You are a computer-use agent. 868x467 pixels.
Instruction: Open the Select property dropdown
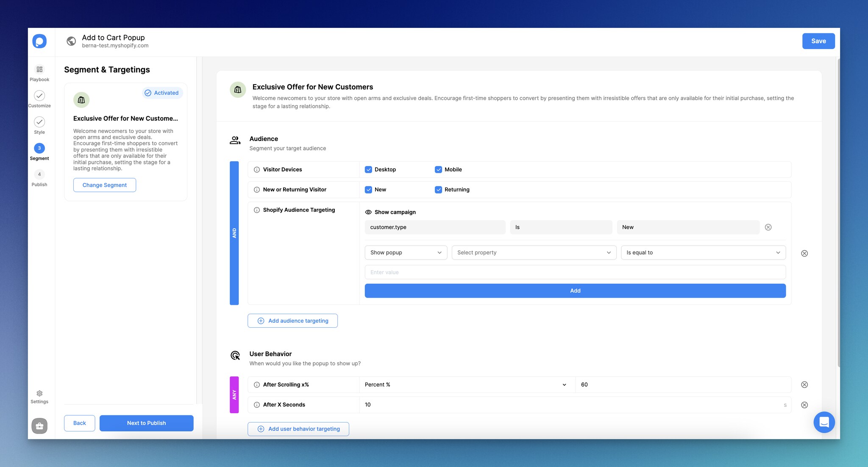534,252
